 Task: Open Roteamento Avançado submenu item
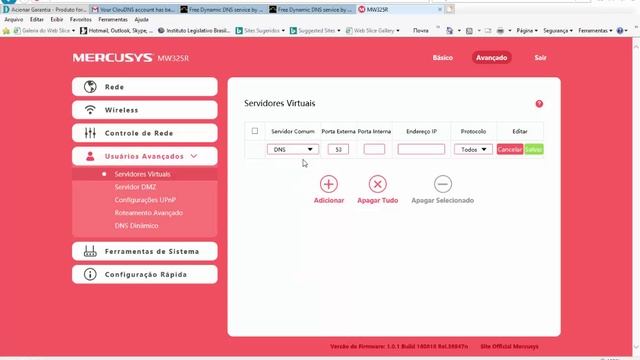[x=149, y=213]
